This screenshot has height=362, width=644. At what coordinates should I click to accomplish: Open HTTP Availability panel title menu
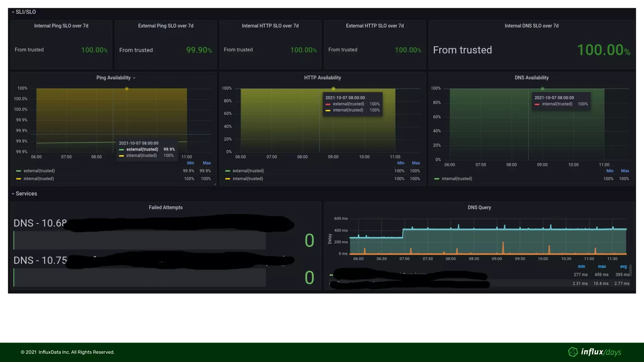322,78
